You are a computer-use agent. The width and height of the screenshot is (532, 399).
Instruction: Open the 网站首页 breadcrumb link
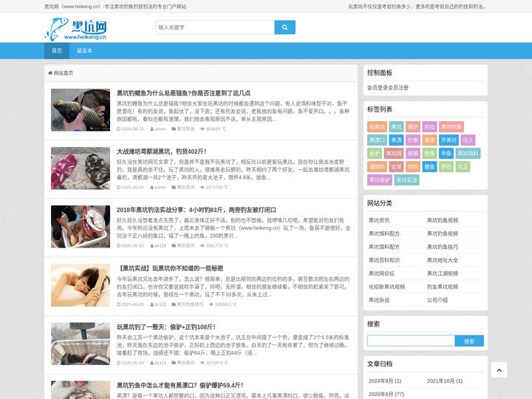tap(63, 73)
